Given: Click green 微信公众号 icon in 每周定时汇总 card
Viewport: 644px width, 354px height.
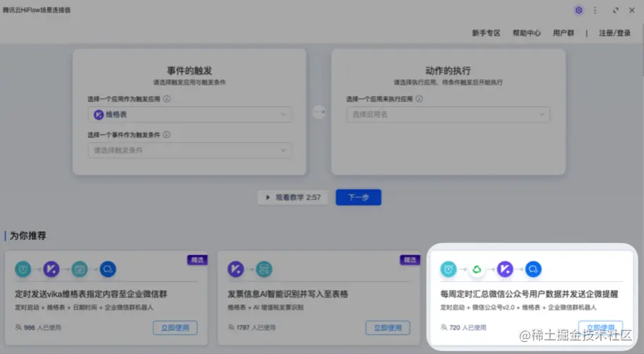Looking at the screenshot, I should click(477, 269).
